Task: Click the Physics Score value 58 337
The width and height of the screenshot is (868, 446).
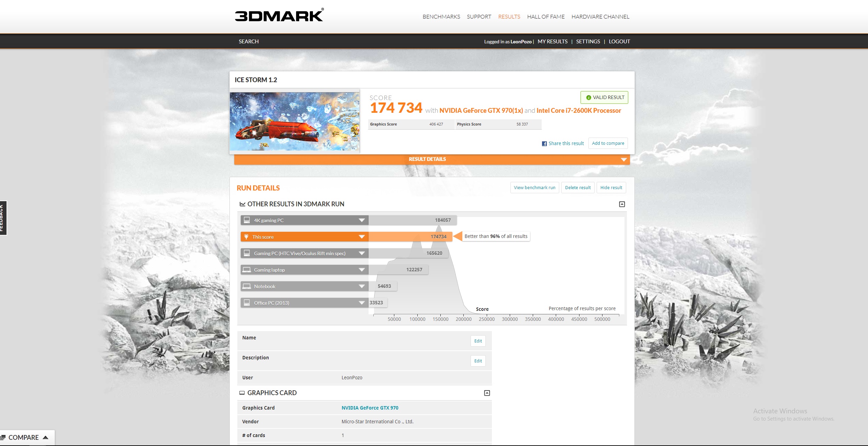Action: 522,124
